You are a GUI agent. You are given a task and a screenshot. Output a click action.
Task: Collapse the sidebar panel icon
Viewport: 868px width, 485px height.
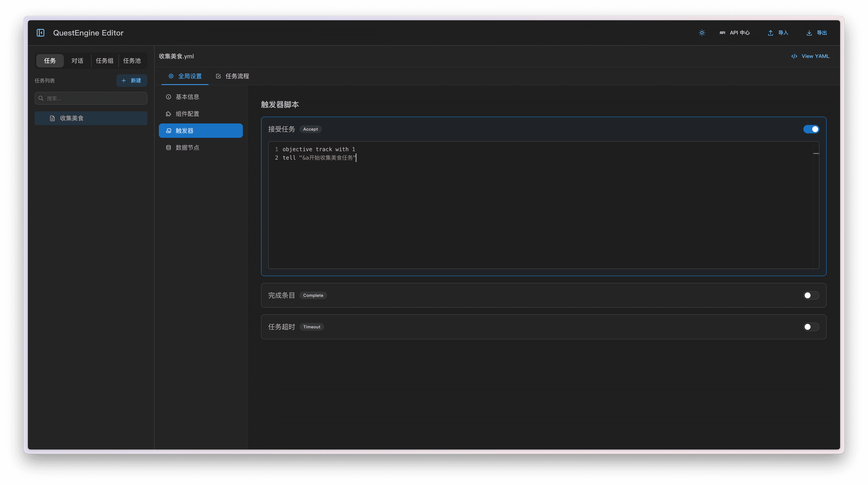click(40, 33)
